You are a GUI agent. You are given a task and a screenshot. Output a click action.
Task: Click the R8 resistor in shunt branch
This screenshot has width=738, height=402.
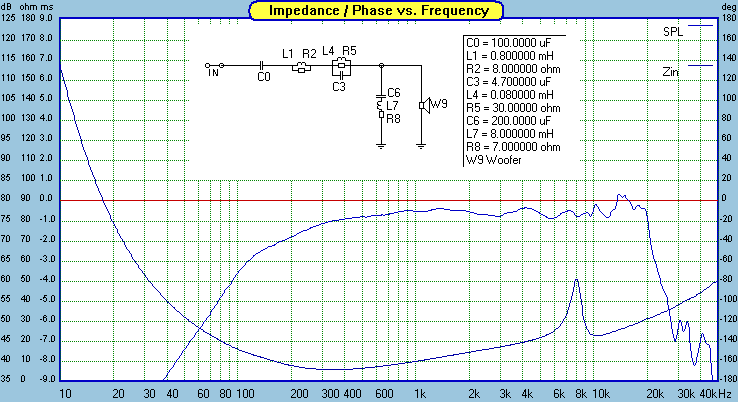tap(381, 115)
